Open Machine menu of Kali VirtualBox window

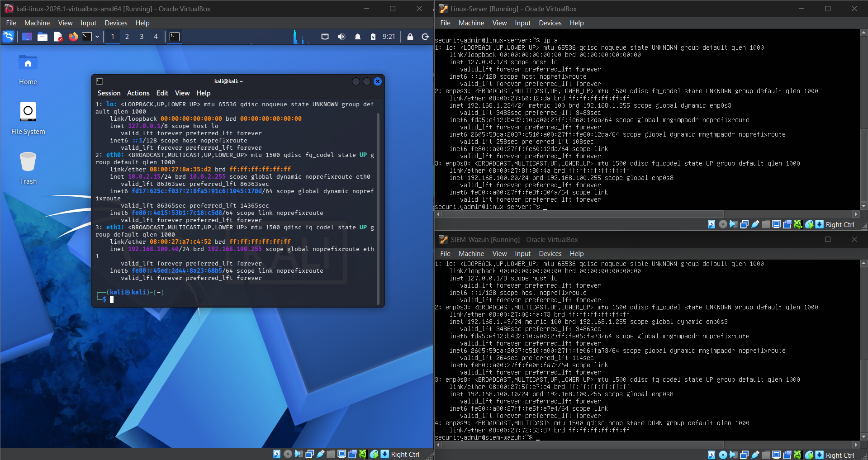[37, 23]
